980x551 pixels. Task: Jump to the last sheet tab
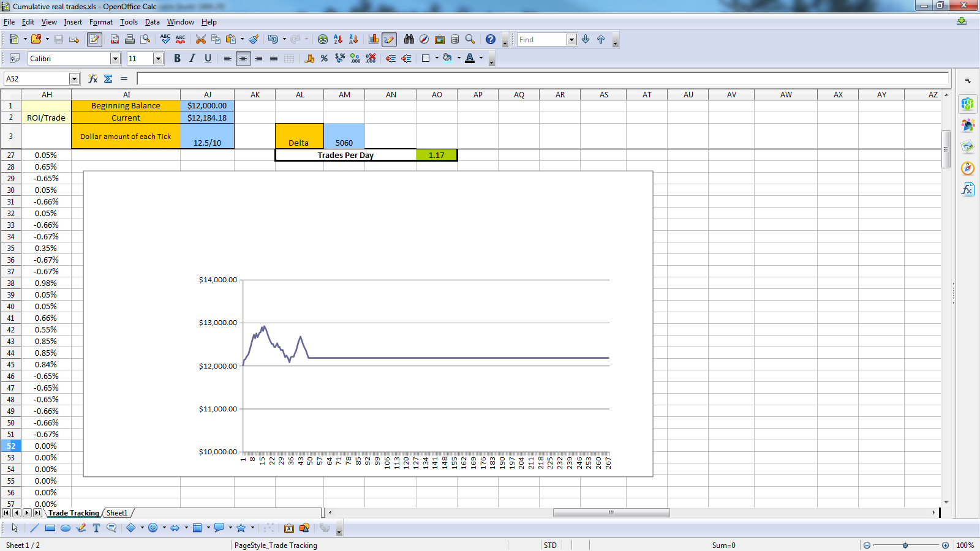tap(38, 513)
